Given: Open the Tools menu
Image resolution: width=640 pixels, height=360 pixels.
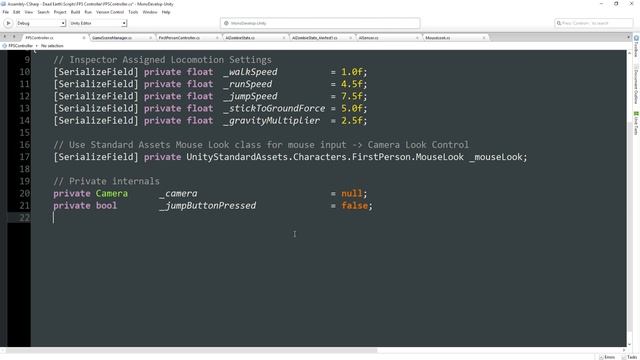Looking at the screenshot, I should [133, 12].
